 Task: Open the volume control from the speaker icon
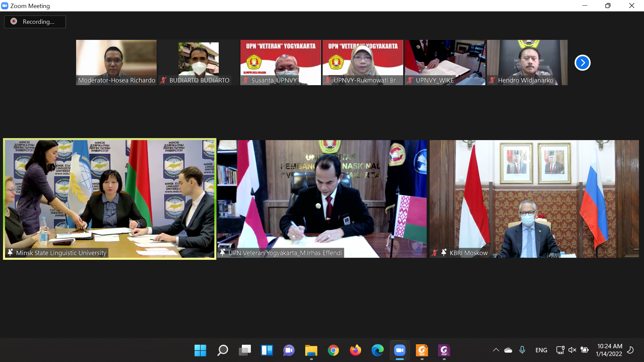pyautogui.click(x=572, y=350)
